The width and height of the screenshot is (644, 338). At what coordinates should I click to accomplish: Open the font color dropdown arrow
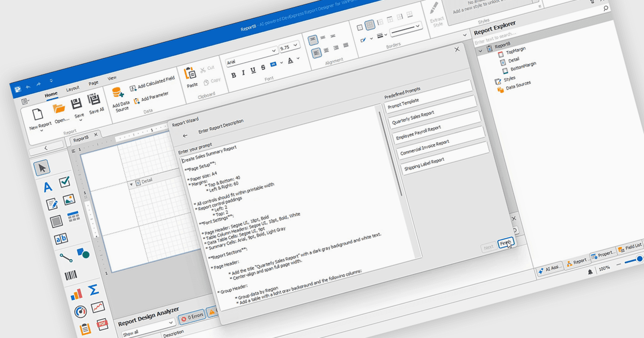pos(298,57)
